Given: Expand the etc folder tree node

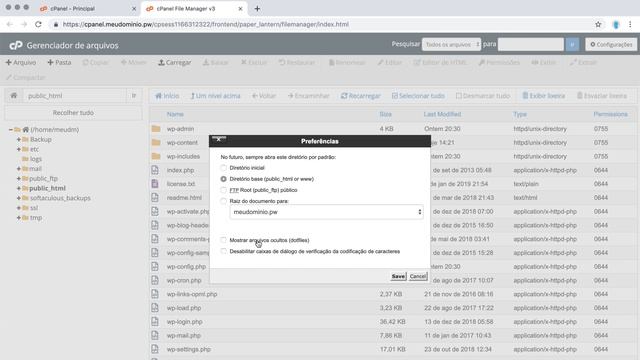Looking at the screenshot, I should [x=18, y=149].
